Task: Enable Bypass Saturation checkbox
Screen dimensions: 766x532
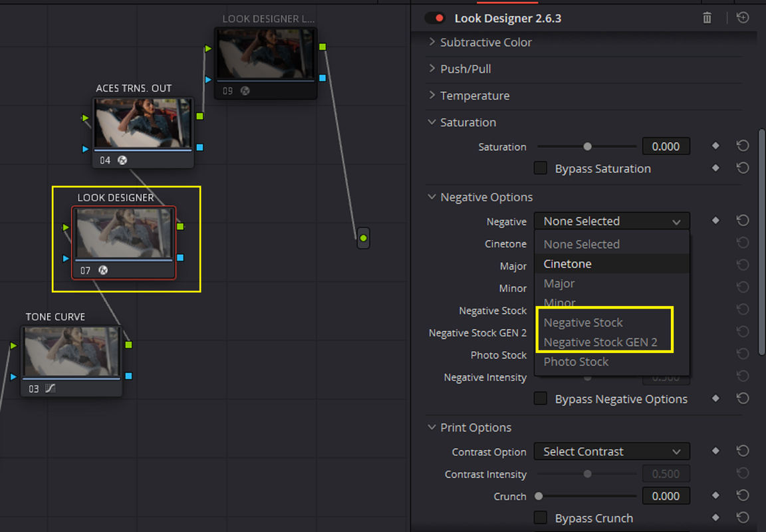Action: [541, 168]
